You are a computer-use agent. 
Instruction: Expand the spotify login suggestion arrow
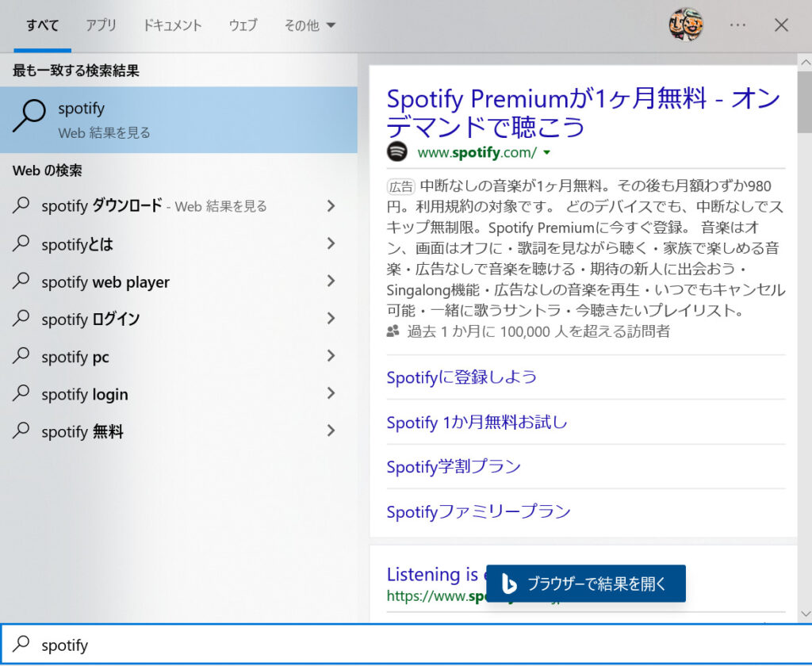331,393
